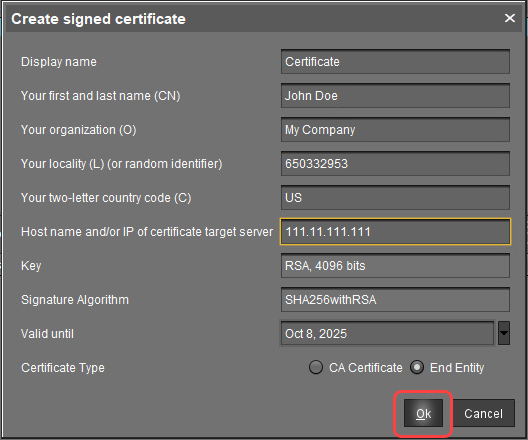528x440 pixels.
Task: Click the Your organization (O) label
Action: pyautogui.click(x=78, y=130)
